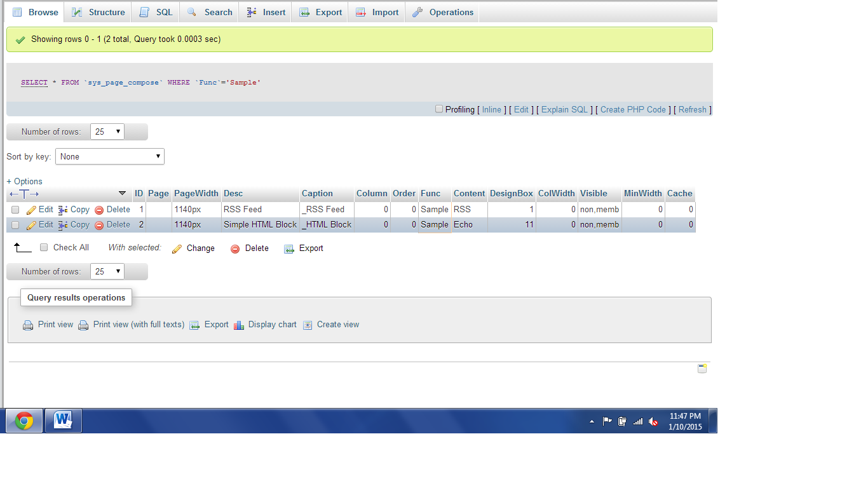Click the Echo cell in the Content column
868x488 pixels.
[469, 224]
